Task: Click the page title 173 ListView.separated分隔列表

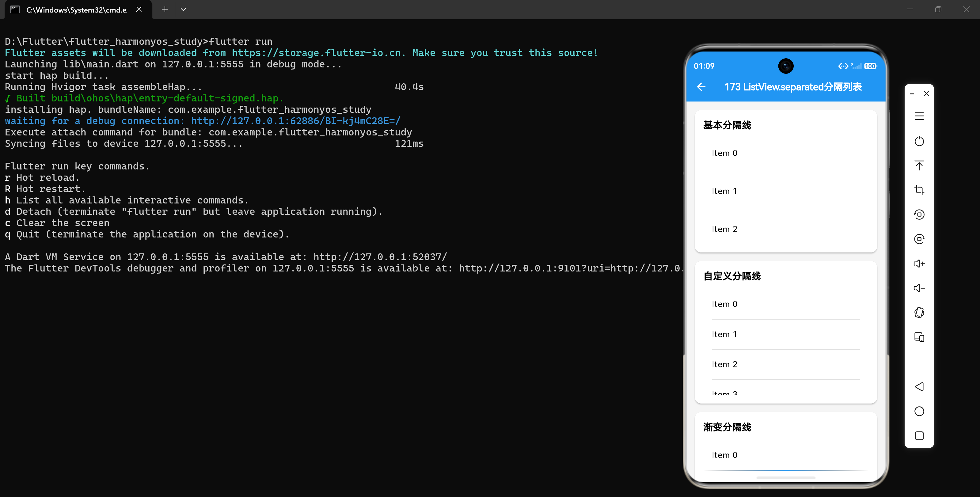Action: pos(793,87)
